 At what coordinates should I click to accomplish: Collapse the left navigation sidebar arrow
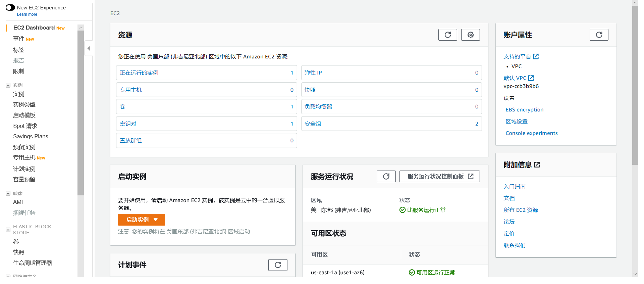89,48
